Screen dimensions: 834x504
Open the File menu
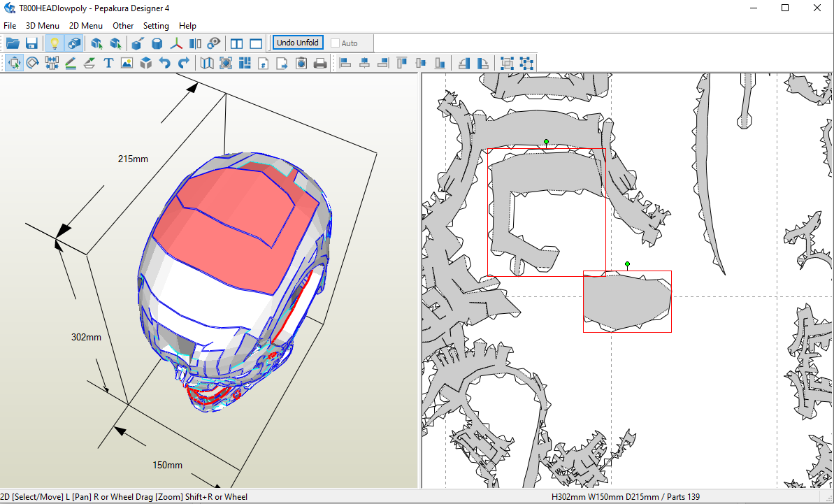[10, 26]
